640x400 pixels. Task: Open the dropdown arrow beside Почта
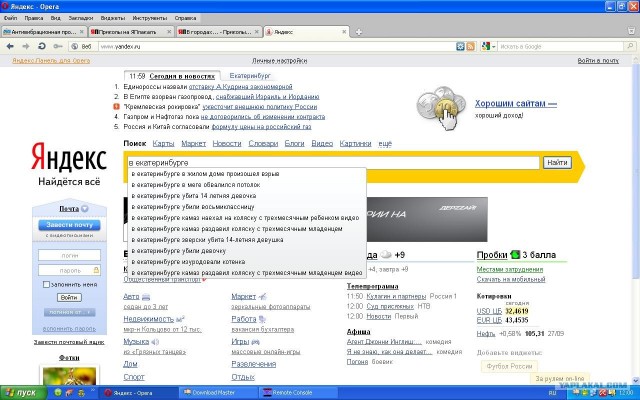click(x=84, y=209)
